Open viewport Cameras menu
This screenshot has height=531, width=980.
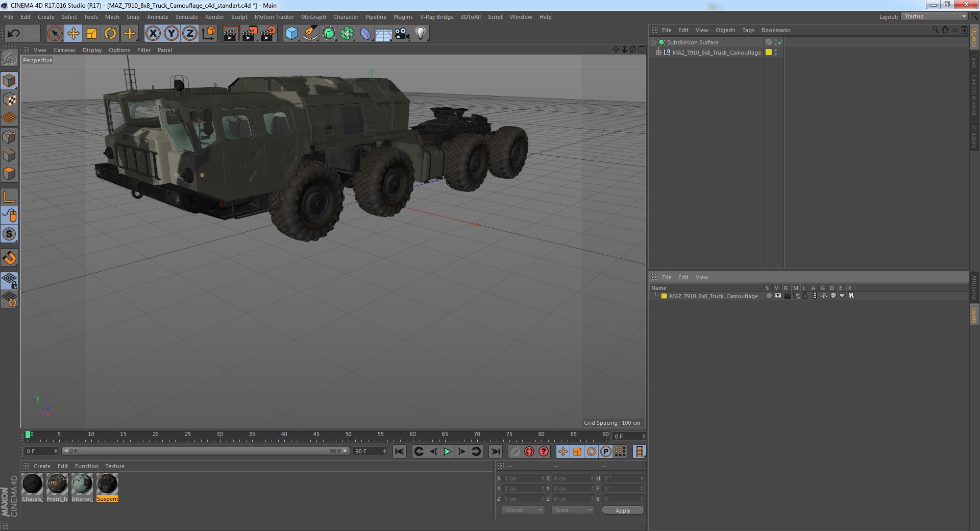point(64,50)
